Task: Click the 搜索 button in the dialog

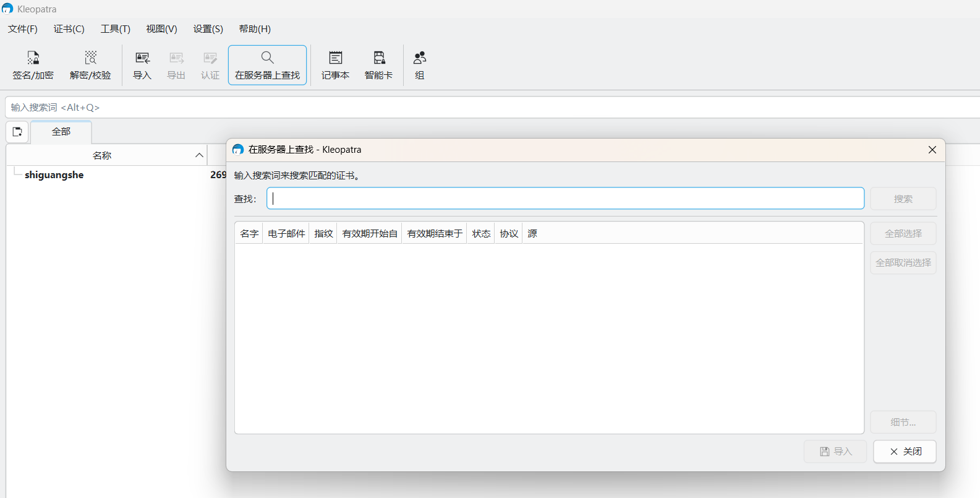Action: (x=903, y=199)
